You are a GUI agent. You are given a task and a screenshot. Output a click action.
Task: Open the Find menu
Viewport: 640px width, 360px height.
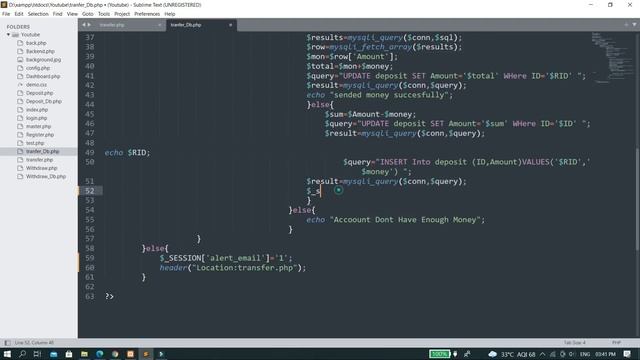pyautogui.click(x=58, y=14)
